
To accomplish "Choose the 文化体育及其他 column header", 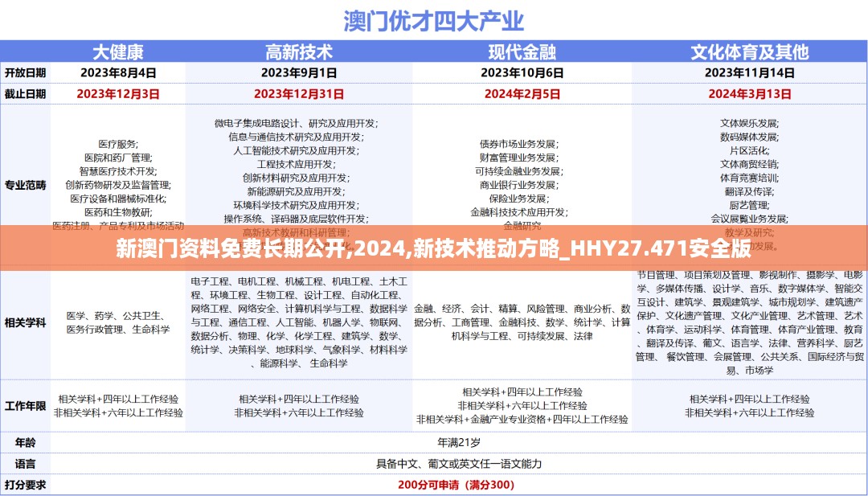I will click(x=749, y=52).
